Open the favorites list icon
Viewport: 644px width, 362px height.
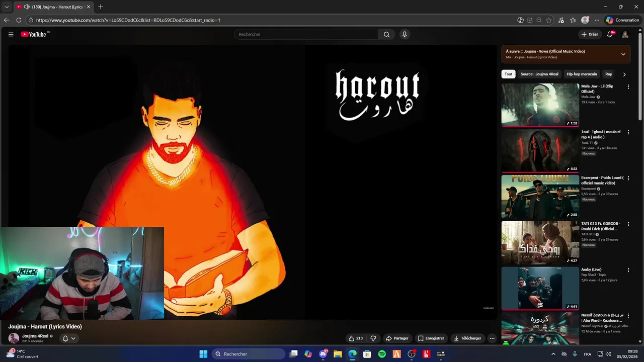coord(573,20)
